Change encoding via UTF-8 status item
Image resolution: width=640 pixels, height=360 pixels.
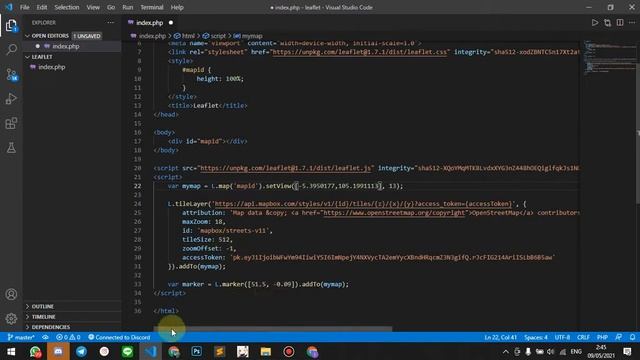(x=562, y=337)
